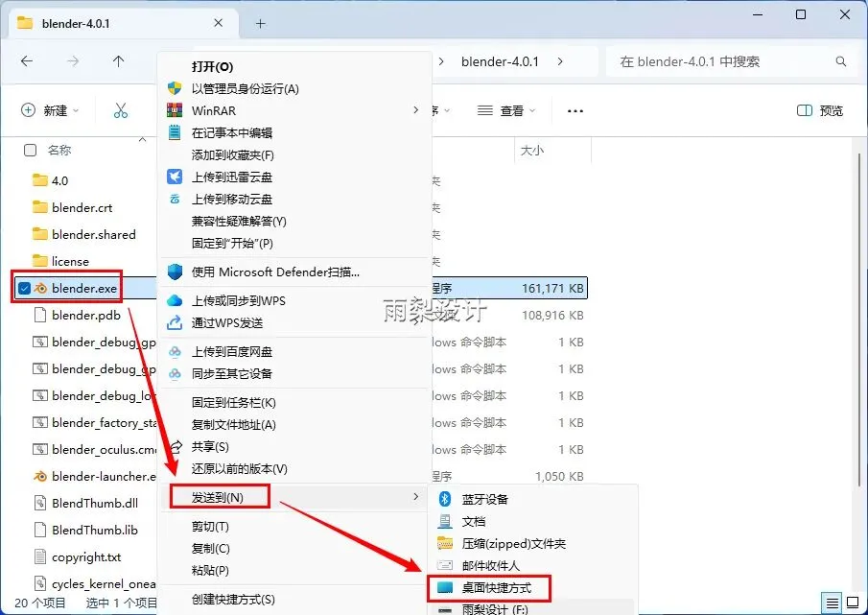Click the blender-launcher file icon
Viewport: 868px width, 615px height.
pyautogui.click(x=40, y=476)
